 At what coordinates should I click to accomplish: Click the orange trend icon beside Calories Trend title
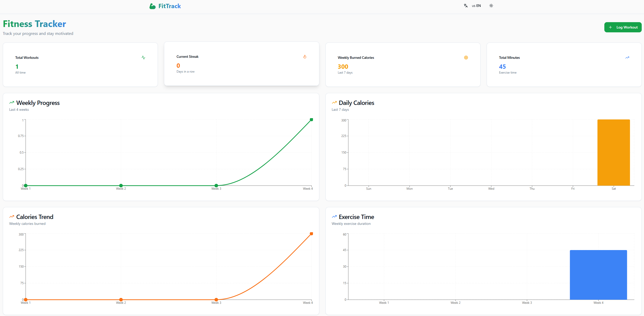[x=11, y=216]
